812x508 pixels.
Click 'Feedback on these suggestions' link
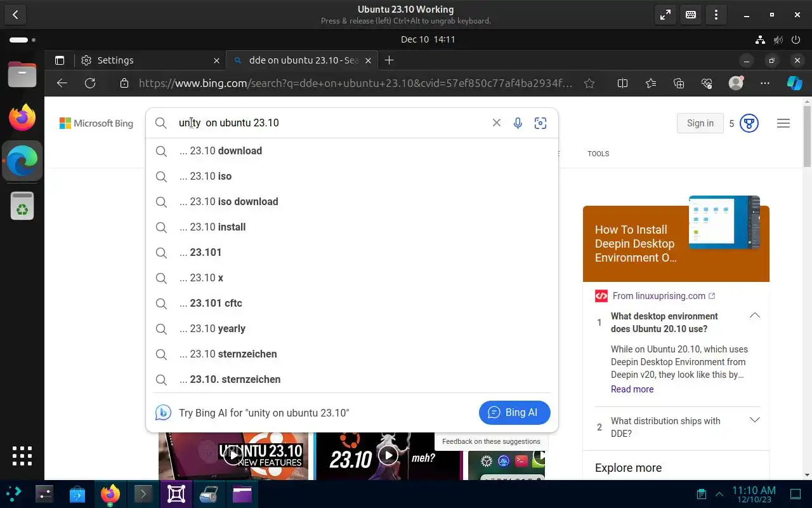tap(491, 441)
